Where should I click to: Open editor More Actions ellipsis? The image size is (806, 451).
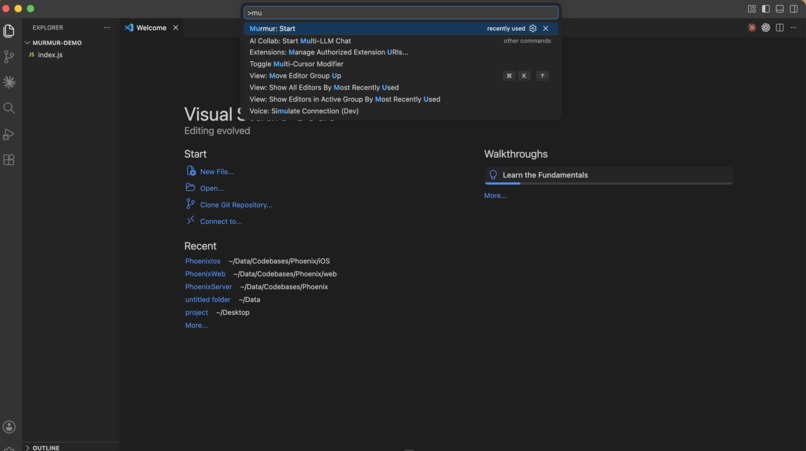click(x=794, y=28)
